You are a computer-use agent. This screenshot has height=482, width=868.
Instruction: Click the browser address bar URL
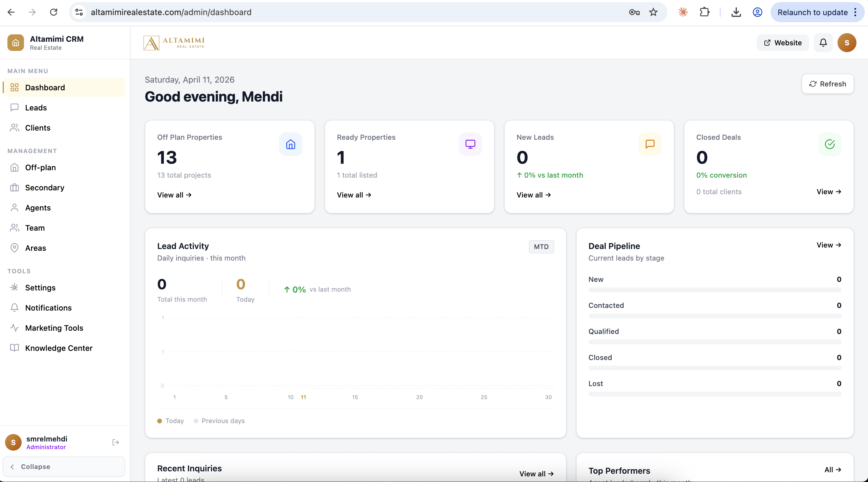point(171,12)
